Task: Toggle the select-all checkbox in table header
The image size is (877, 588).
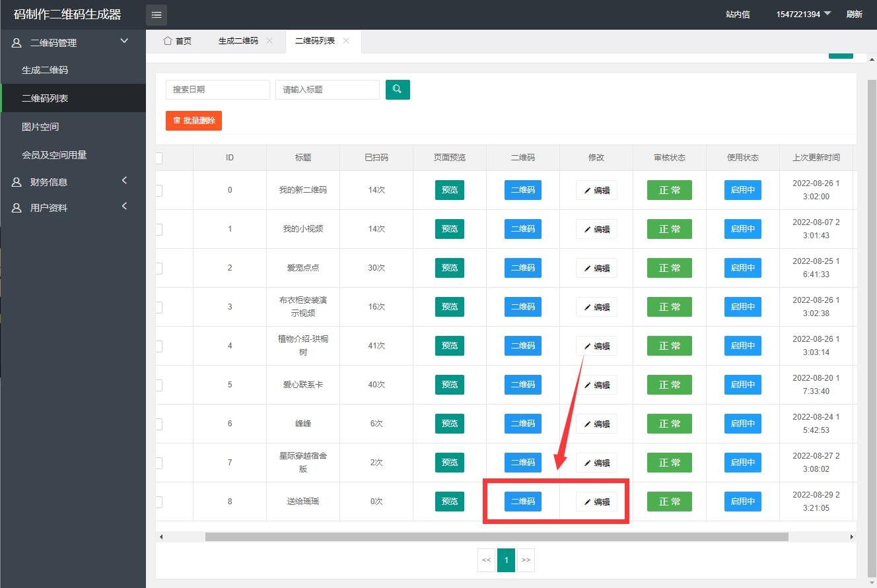Action: pyautogui.click(x=158, y=158)
